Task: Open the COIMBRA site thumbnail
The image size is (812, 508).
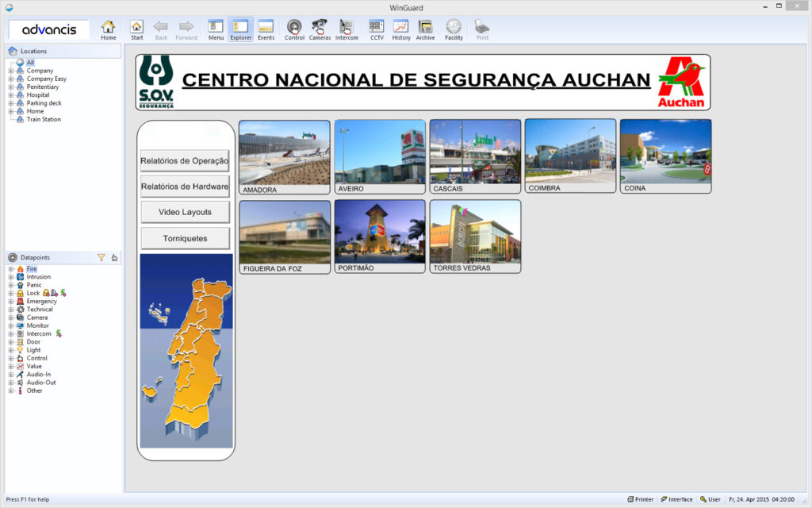Action: [x=571, y=156]
